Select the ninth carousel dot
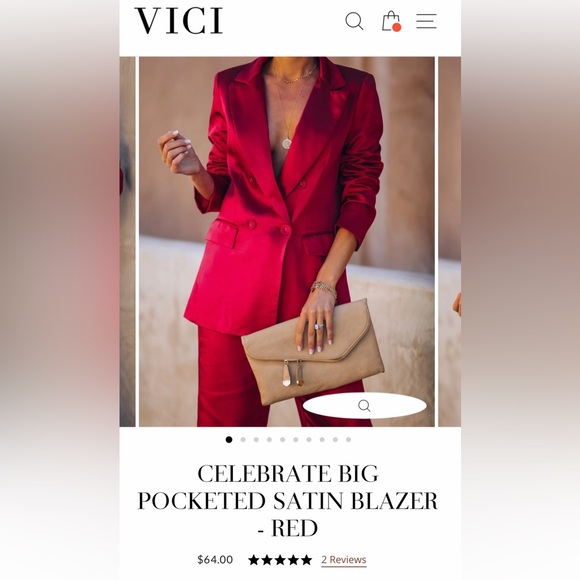 [335, 439]
